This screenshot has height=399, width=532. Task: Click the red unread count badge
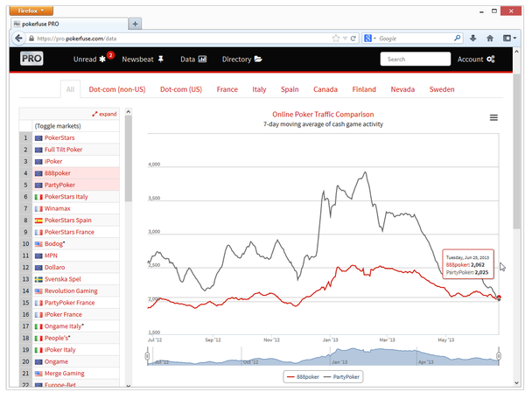pos(110,55)
